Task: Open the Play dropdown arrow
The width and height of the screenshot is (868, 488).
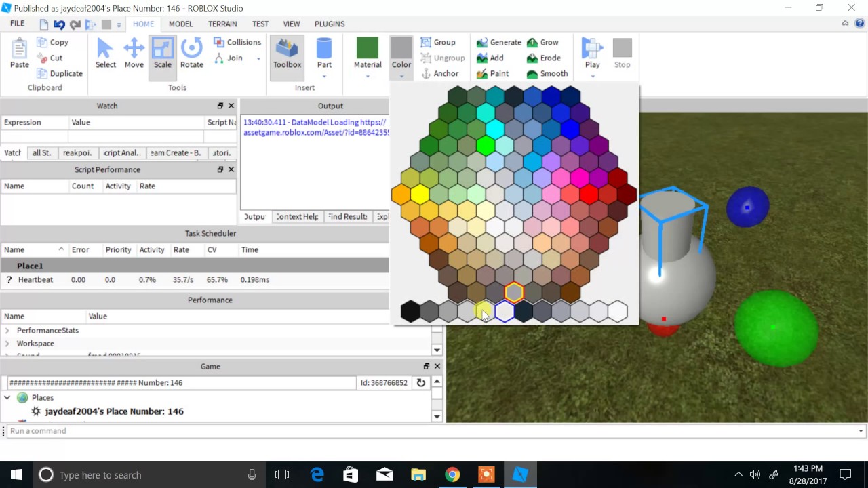Action: pyautogui.click(x=592, y=76)
